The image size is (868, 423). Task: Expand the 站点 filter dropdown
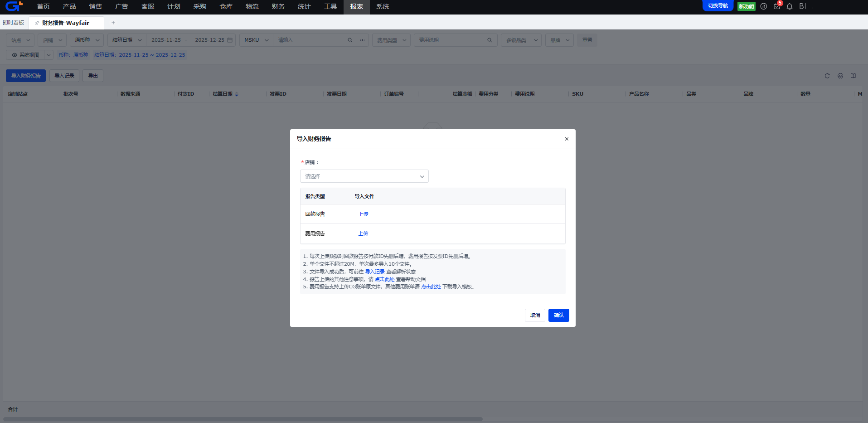[x=20, y=40]
